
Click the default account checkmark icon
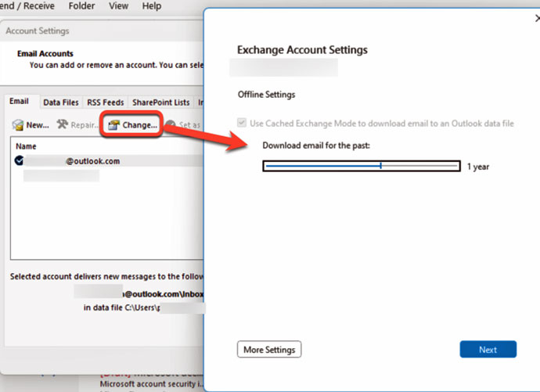pyautogui.click(x=19, y=160)
